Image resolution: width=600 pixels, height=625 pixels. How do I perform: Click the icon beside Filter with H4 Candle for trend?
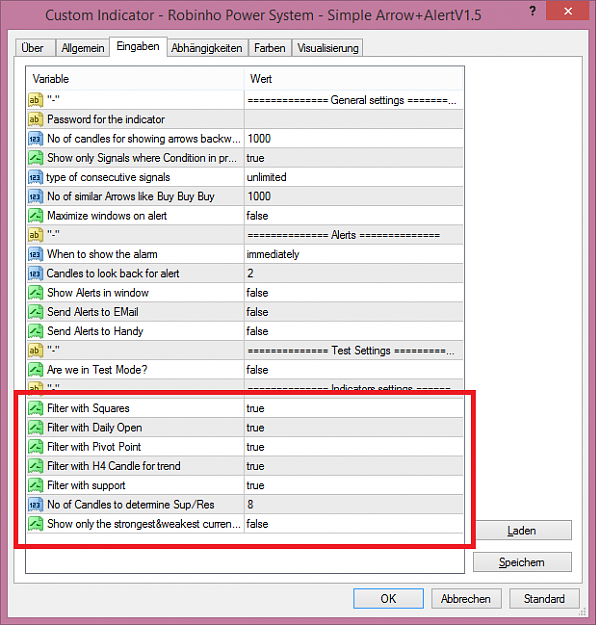pos(35,466)
